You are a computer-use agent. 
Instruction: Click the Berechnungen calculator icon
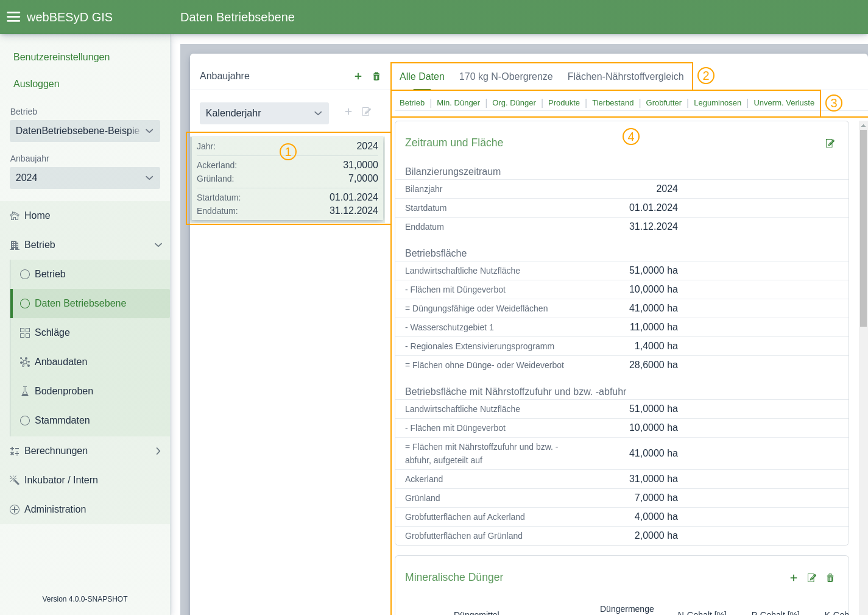[15, 451]
